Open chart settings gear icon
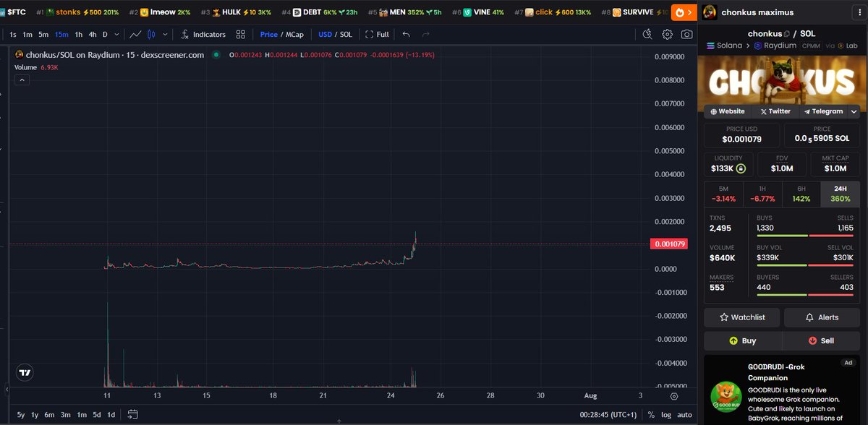This screenshot has width=868, height=425. [667, 34]
